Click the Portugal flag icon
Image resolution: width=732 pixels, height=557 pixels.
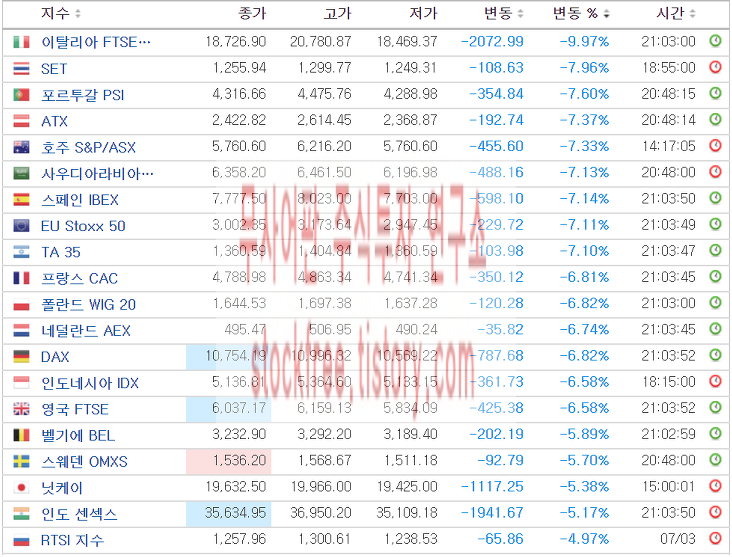point(21,95)
